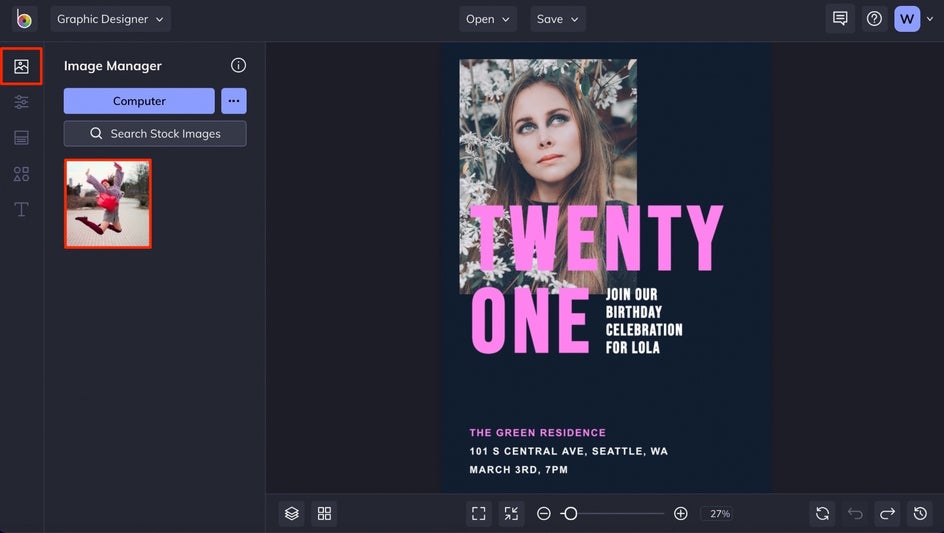Open the Graphics shapes sidebar icon
The width and height of the screenshot is (944, 533).
(21, 174)
